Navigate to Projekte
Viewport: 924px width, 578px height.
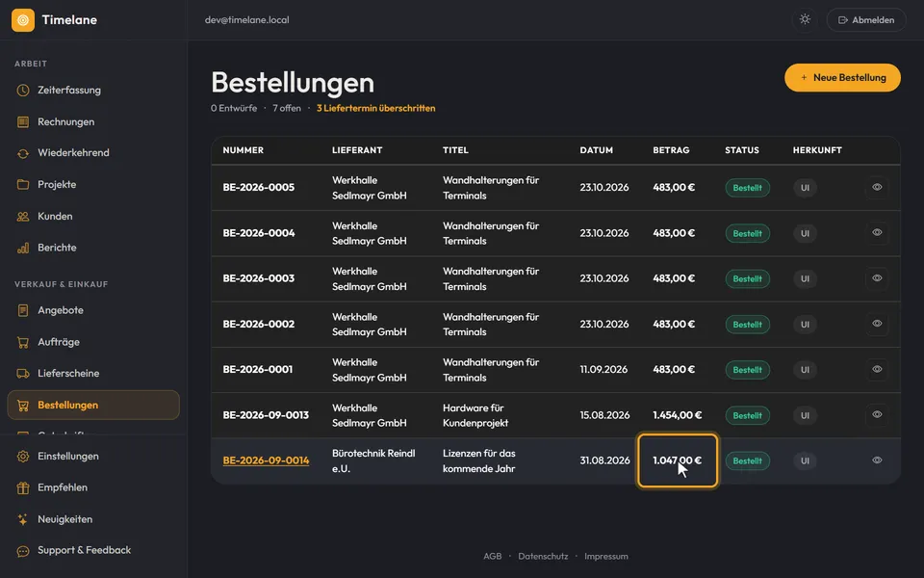93,185
